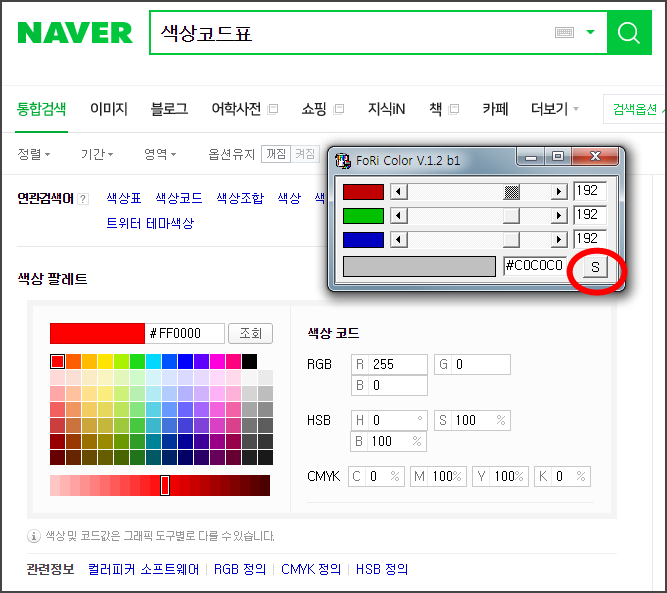Expand the 더보기 menu
Viewport: 667px width, 593px height.
[x=554, y=109]
